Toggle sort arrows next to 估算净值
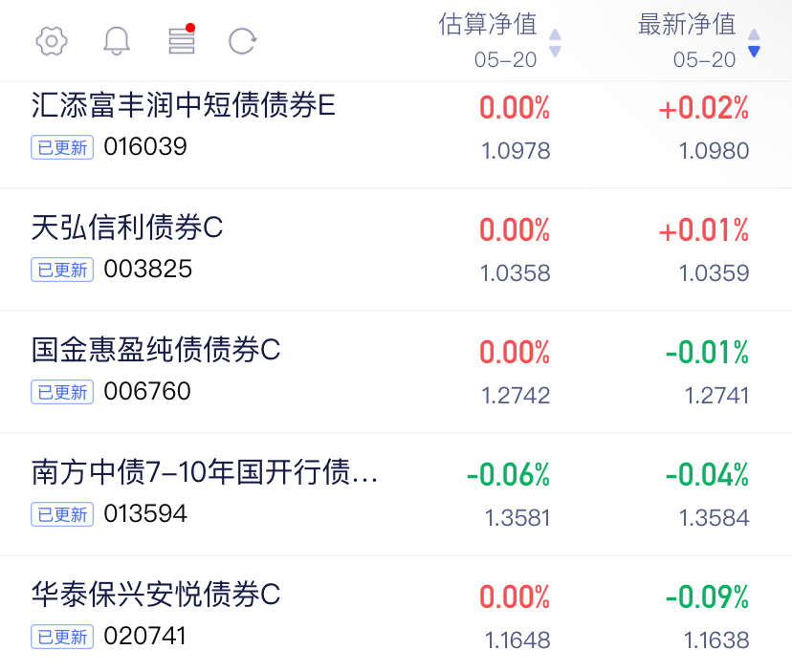The height and width of the screenshot is (672, 792). click(x=555, y=43)
